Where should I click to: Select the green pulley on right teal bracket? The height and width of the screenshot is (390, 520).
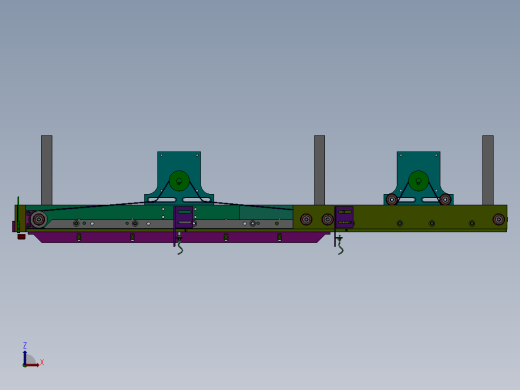pos(418,181)
